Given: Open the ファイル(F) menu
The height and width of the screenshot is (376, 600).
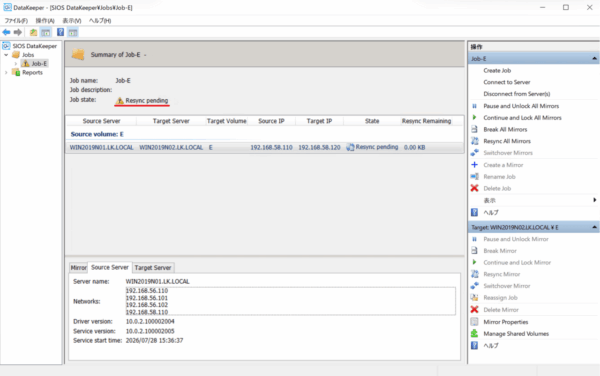Looking at the screenshot, I should coord(16,21).
